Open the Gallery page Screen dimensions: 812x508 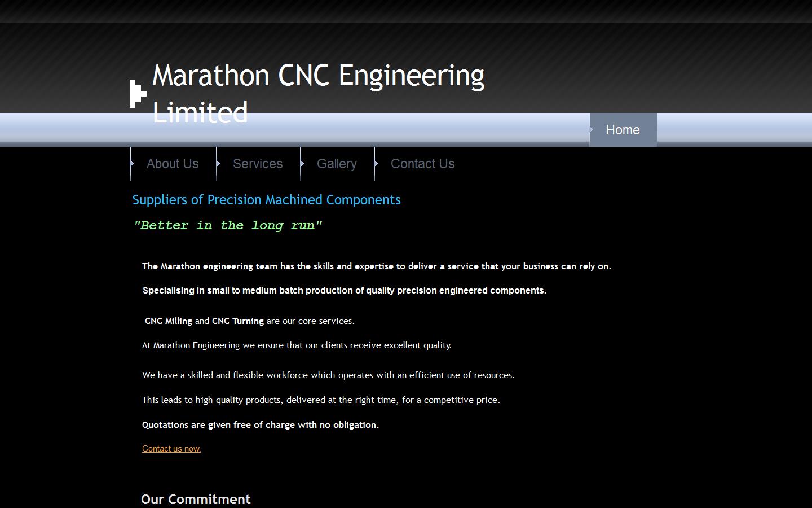point(337,164)
